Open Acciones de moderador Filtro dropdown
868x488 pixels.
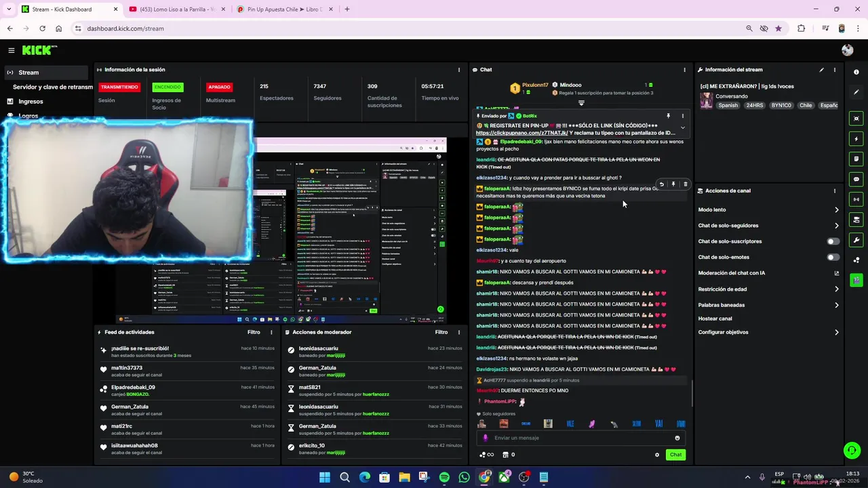pos(441,332)
